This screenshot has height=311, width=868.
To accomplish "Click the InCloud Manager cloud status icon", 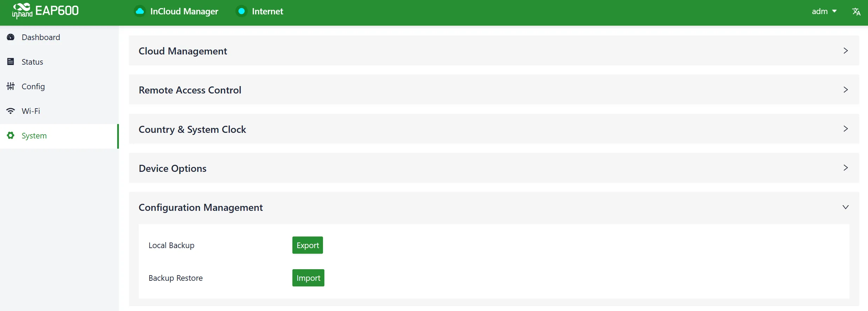I will coord(140,11).
